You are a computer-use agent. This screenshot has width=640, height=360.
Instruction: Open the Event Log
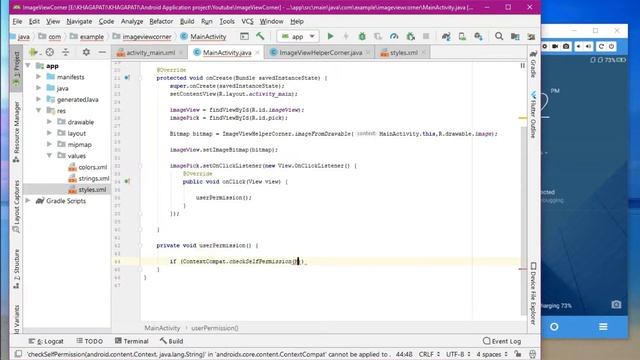tap(502, 341)
